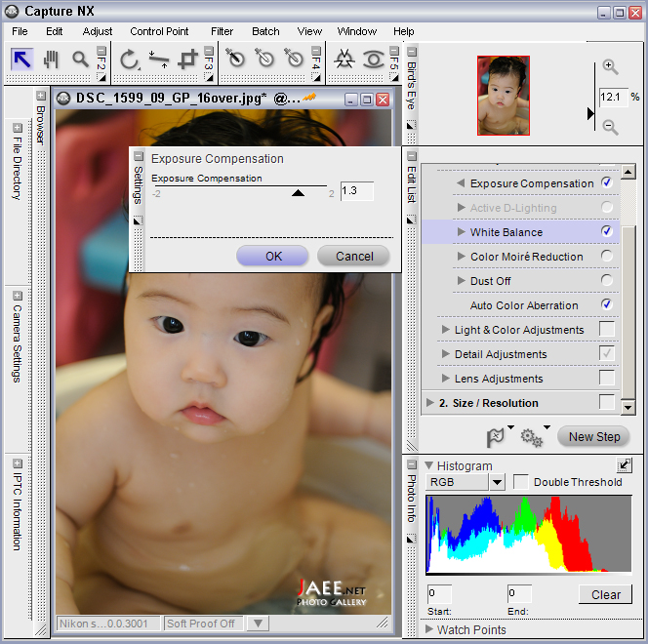
Task: Click the New Step button
Action: [594, 437]
